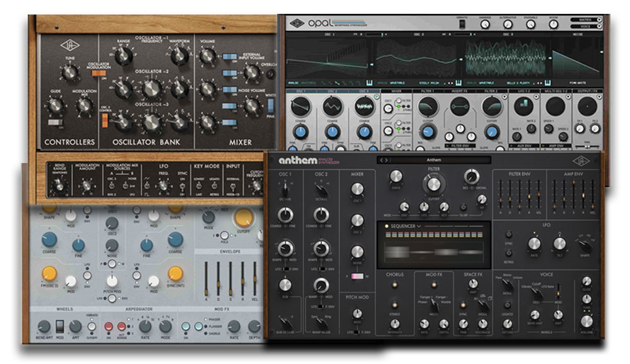This screenshot has height=364, width=630.
Task: Select Wavetable mode for Opal OSC 2
Action: tap(397, 82)
